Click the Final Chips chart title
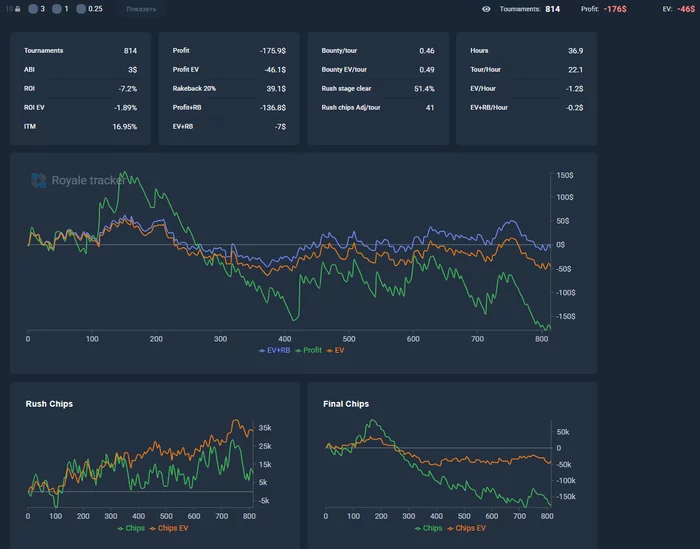Image resolution: width=700 pixels, height=549 pixels. coord(346,404)
